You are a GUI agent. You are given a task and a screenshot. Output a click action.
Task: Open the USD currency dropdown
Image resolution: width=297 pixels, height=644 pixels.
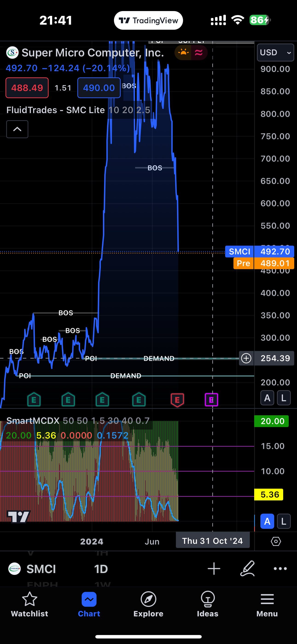click(275, 53)
